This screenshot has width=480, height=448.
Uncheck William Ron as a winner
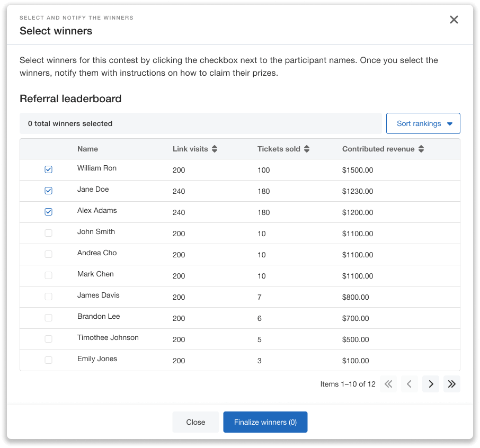pos(48,169)
